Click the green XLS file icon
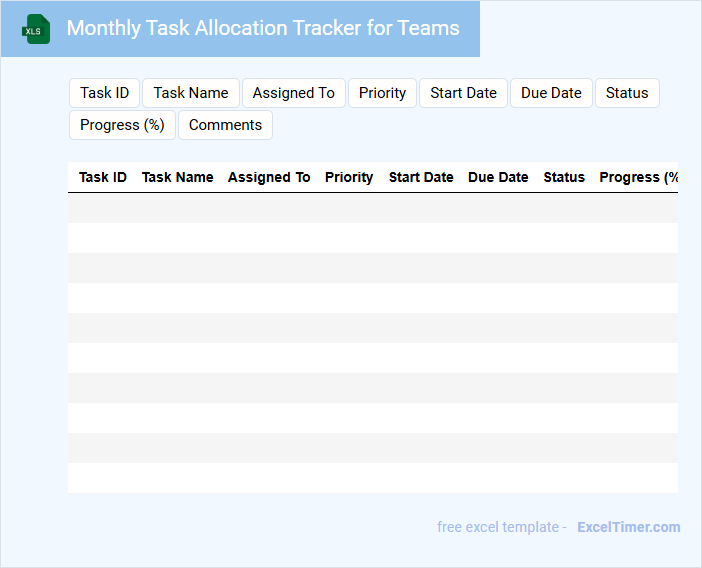702x568 pixels. [x=36, y=29]
